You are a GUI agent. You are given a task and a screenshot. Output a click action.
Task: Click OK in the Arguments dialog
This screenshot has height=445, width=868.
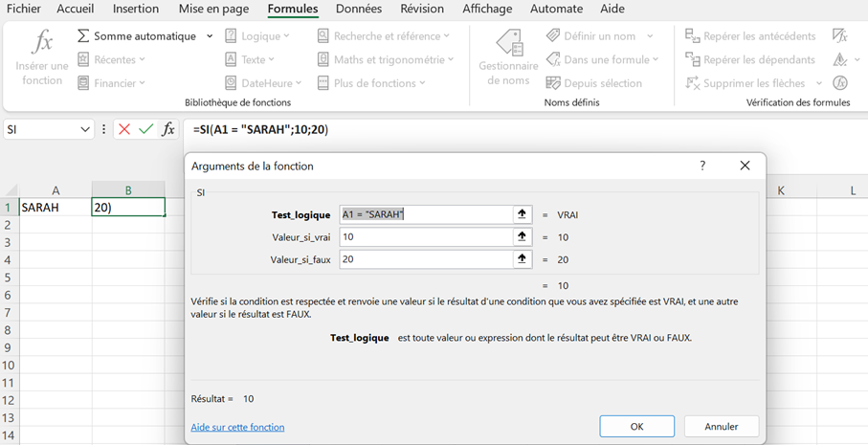[636, 427]
